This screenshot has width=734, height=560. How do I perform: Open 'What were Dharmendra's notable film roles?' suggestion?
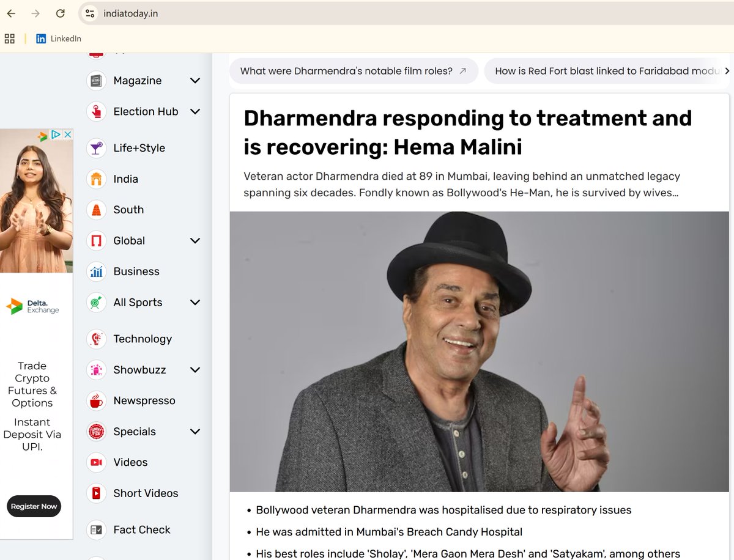click(354, 71)
